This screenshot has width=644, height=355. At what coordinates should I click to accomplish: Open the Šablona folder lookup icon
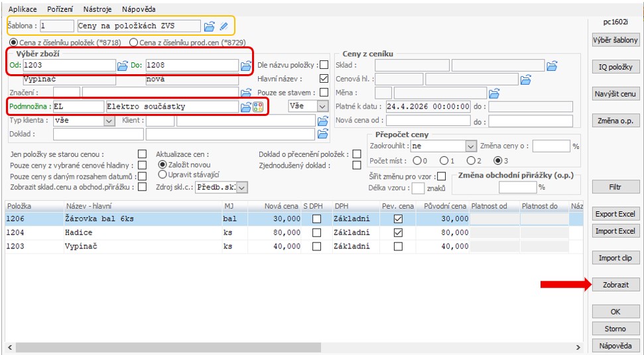[x=209, y=26]
